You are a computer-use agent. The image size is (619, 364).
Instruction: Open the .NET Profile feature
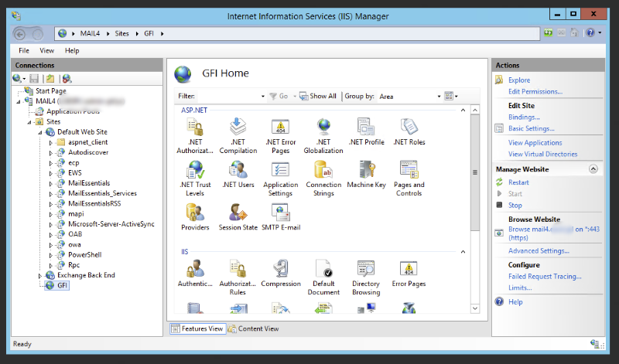366,131
